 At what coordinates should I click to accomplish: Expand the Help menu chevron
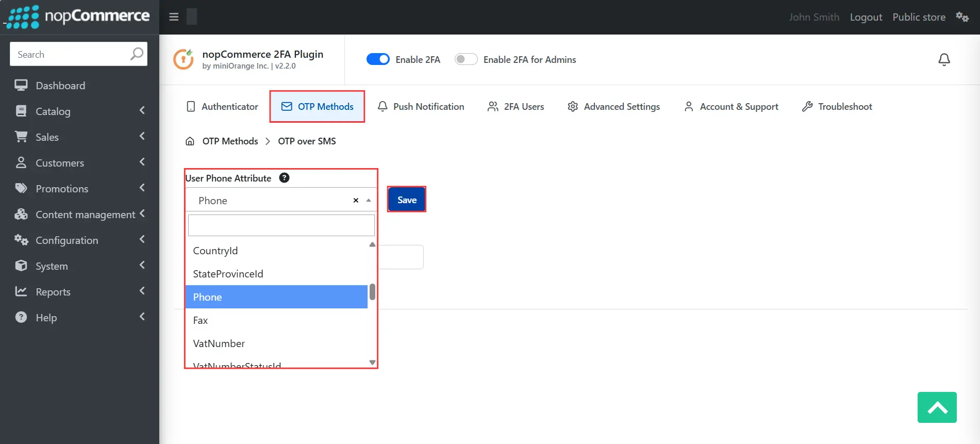(x=142, y=317)
